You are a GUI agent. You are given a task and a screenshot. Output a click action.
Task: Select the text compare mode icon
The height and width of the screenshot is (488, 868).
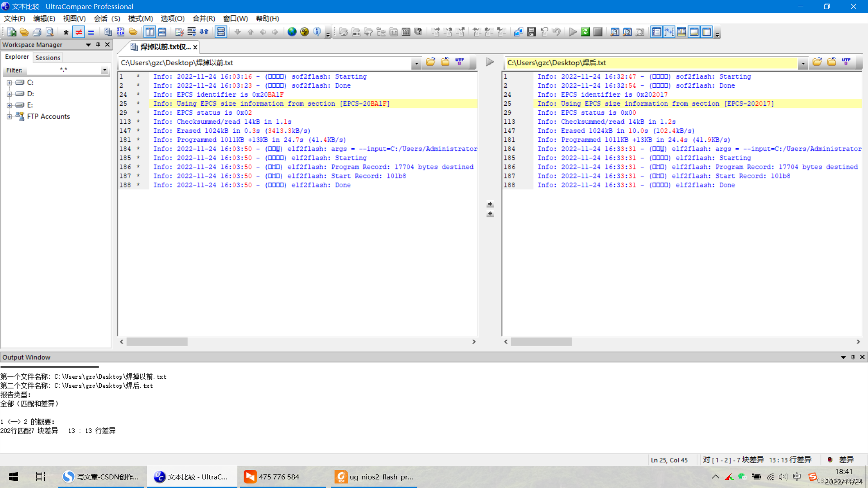107,32
